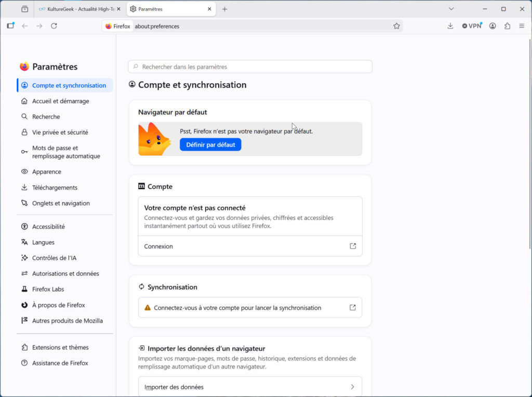This screenshot has width=532, height=397.
Task: Switch to the KultureGeek tab
Action: coord(79,9)
